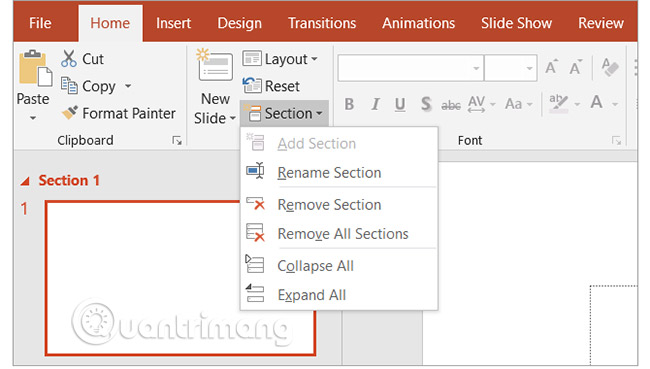Viewport: 650px width, 369px height.
Task: Click the Layout icon
Action: click(252, 58)
